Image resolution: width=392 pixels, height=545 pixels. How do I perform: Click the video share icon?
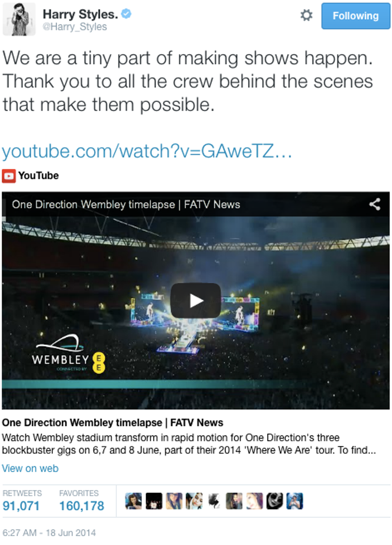[375, 204]
